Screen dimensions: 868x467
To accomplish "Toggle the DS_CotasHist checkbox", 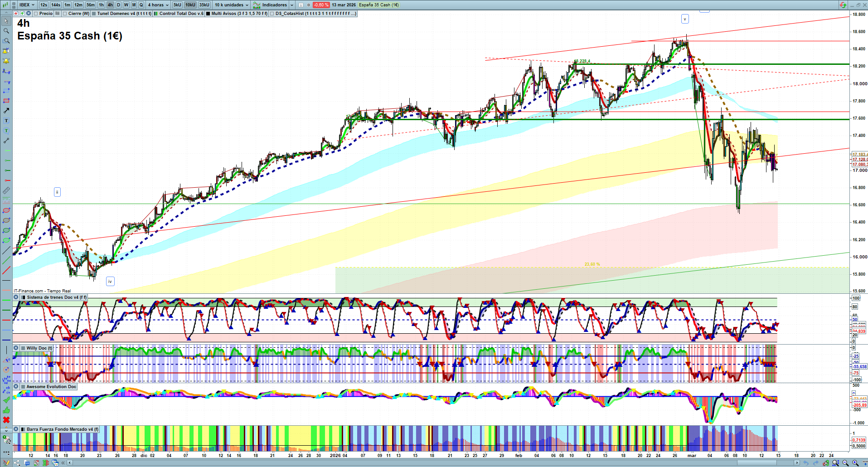I will click(272, 14).
